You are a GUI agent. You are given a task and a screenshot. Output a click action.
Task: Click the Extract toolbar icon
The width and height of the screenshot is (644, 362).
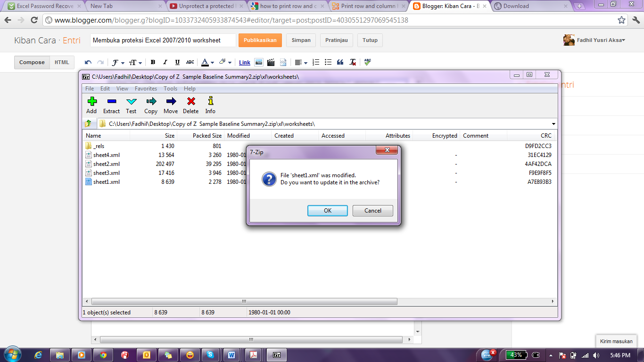[112, 101]
